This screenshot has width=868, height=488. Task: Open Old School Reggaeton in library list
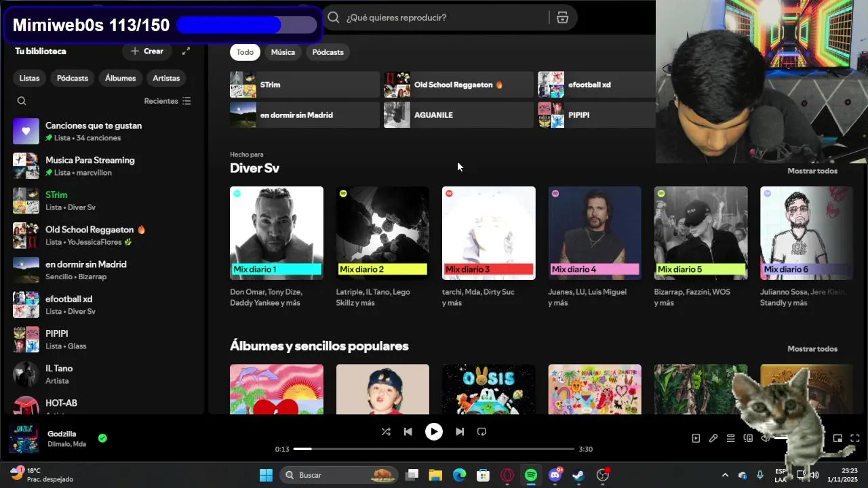click(105, 235)
